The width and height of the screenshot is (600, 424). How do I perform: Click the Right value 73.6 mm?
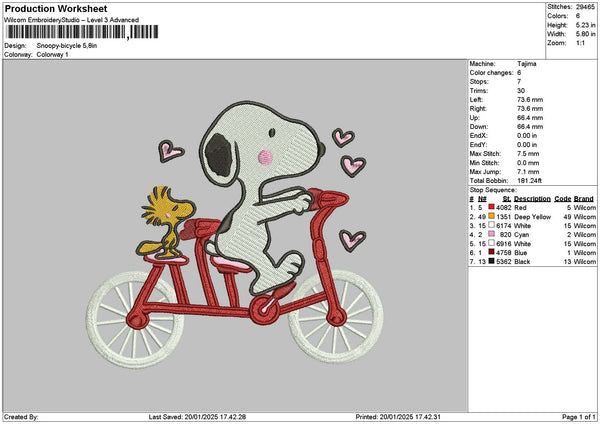(530, 109)
